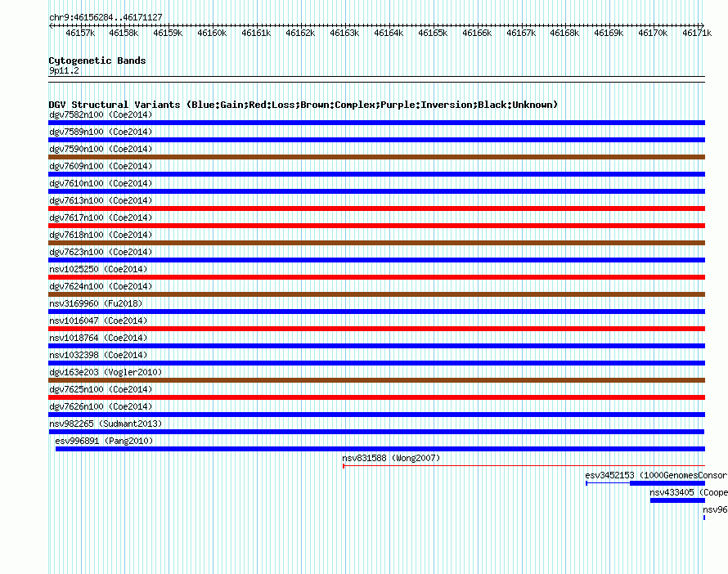Click the DGV Structural Variants track title

(303, 105)
